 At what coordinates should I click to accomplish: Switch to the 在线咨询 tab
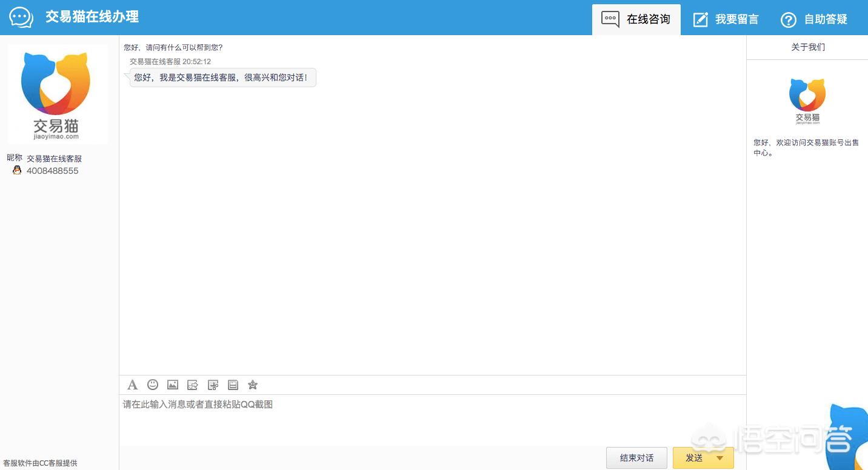click(636, 19)
